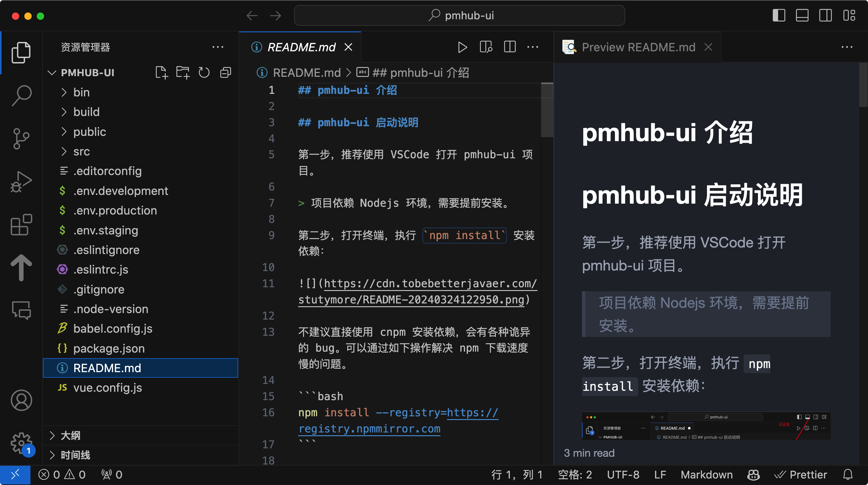Expand the public folder
The width and height of the screenshot is (868, 485).
pos(141,132)
